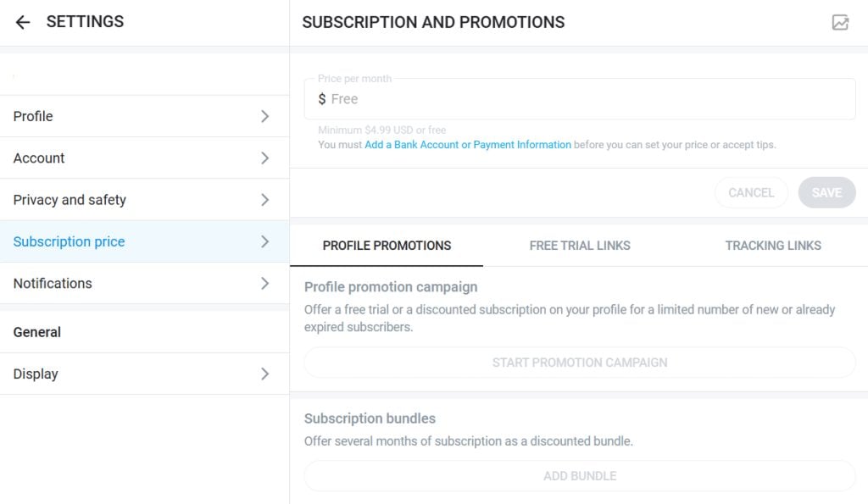868x504 pixels.
Task: Select Notifications in settings sidebar
Action: (53, 283)
